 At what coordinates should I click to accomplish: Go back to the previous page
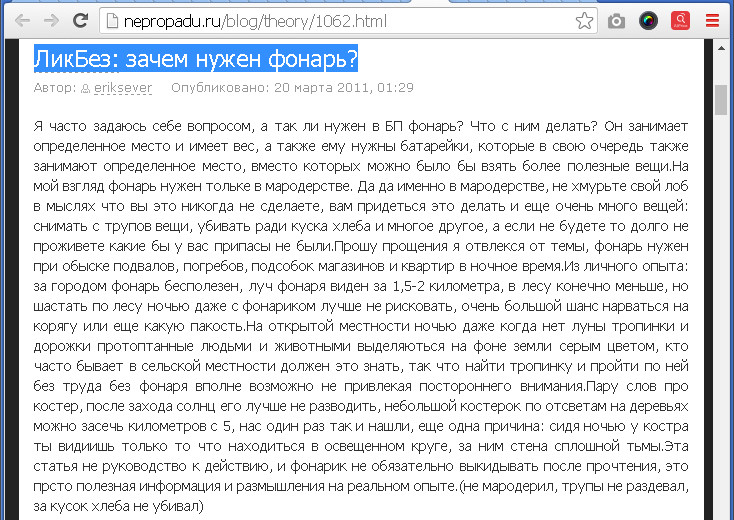click(22, 21)
